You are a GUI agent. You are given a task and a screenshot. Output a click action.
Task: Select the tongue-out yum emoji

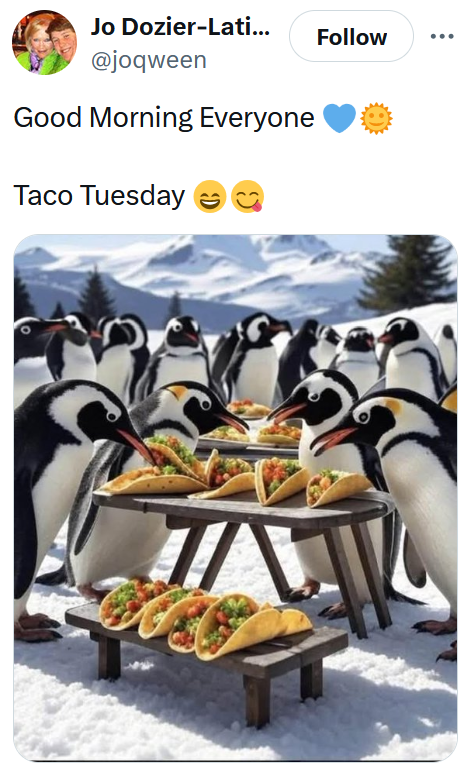247,196
